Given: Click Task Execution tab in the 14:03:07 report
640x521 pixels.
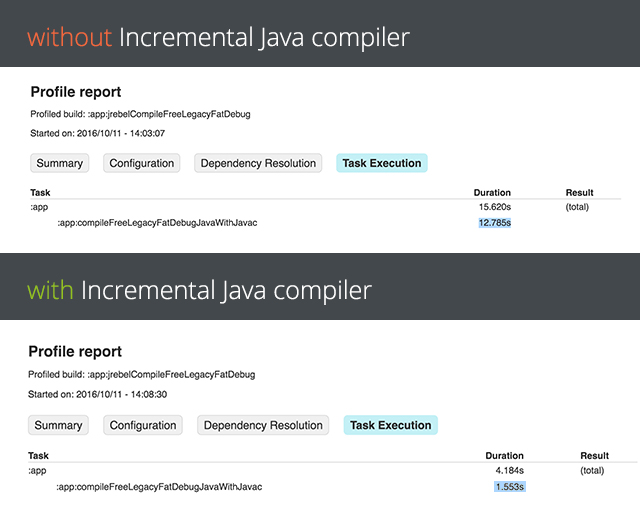Looking at the screenshot, I should [x=382, y=163].
